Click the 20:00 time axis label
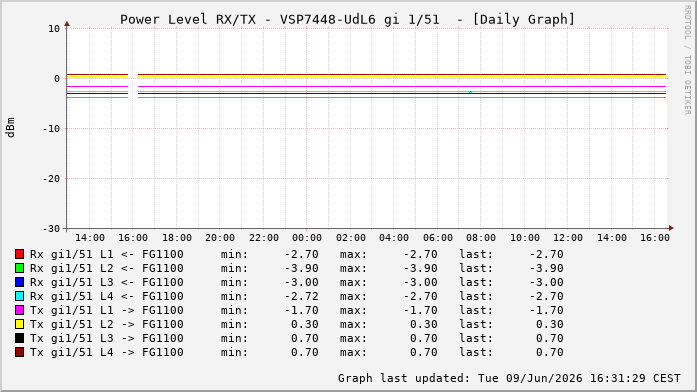Image resolution: width=697 pixels, height=392 pixels. pyautogui.click(x=220, y=238)
